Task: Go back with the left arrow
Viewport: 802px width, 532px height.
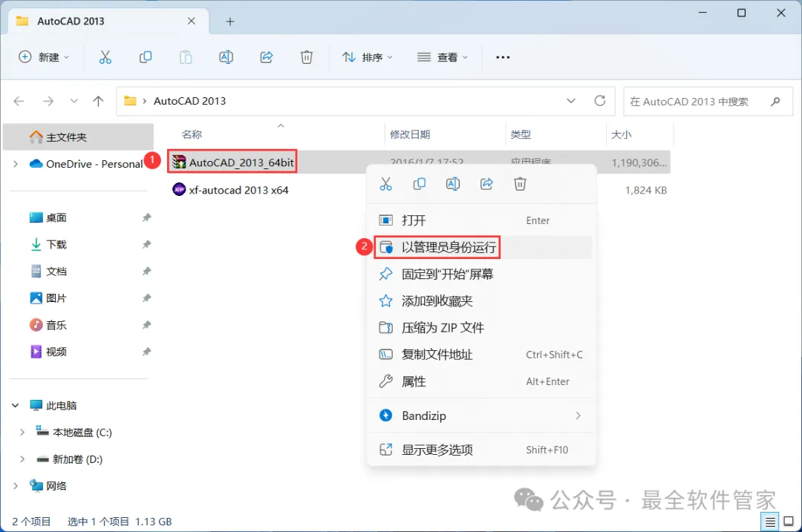Action: (19, 101)
